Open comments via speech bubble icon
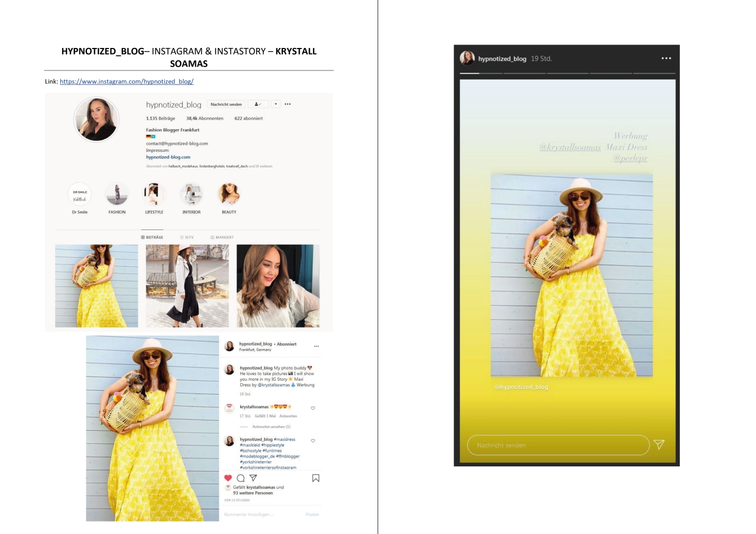 pyautogui.click(x=241, y=478)
